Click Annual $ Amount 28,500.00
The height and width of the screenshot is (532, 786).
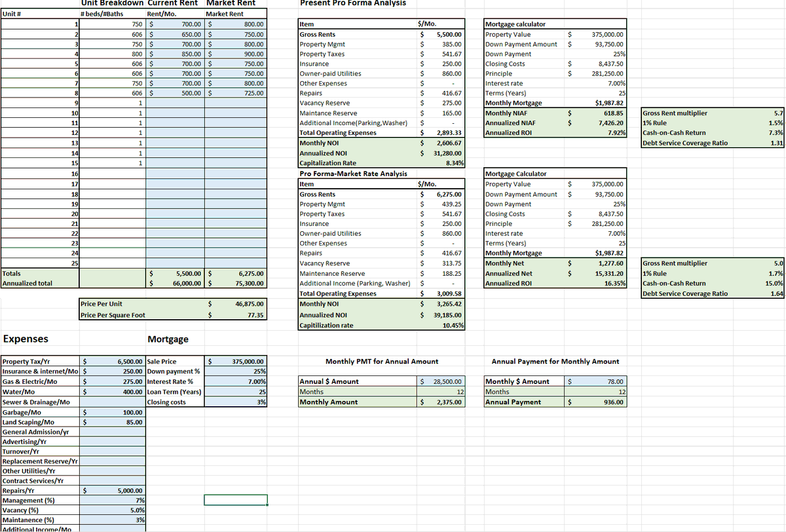442,381
